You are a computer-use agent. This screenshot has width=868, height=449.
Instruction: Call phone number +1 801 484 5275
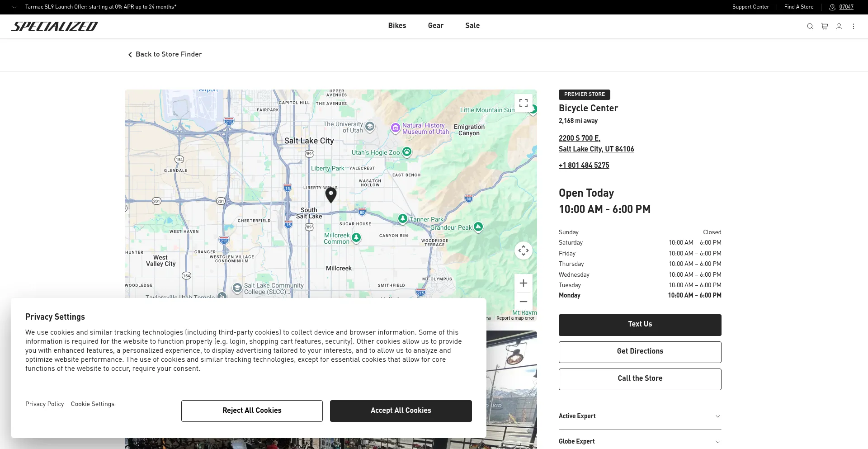coord(584,165)
